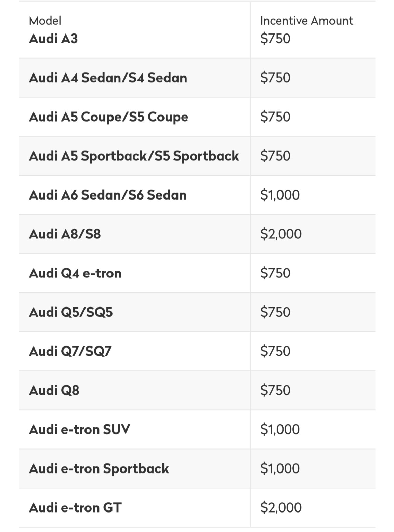Select the Audi e-tron SUV entry
This screenshot has height=532, width=394.
(x=80, y=429)
